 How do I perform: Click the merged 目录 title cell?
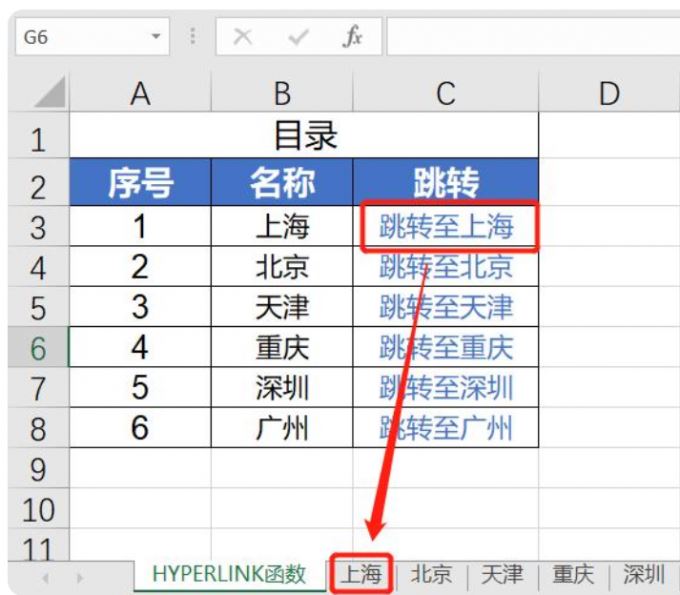(304, 135)
